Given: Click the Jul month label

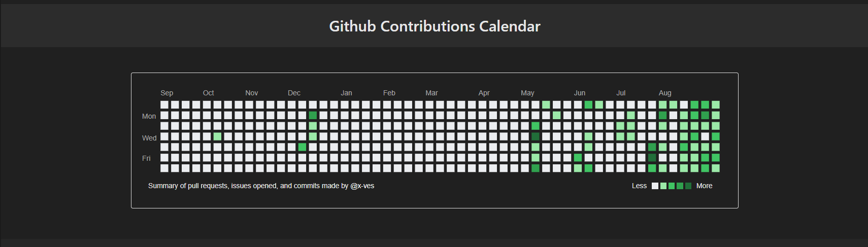Looking at the screenshot, I should click(x=621, y=93).
